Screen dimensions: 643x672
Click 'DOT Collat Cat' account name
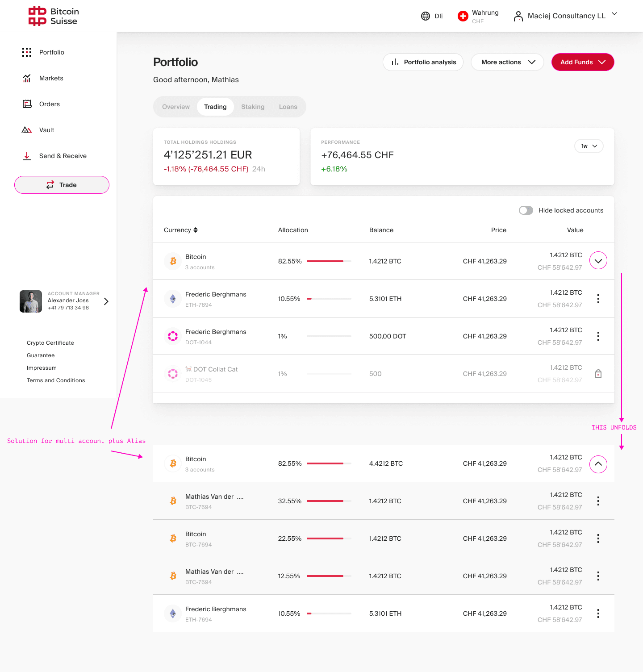[215, 369]
